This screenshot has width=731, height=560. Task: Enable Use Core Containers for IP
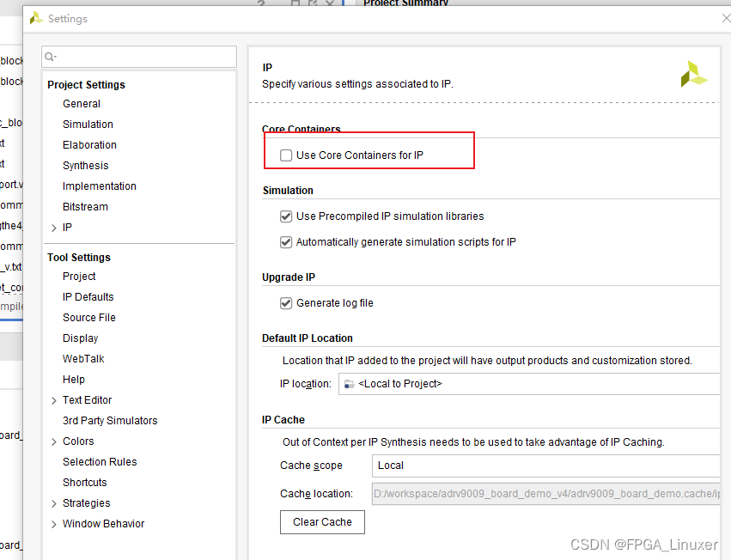point(286,155)
